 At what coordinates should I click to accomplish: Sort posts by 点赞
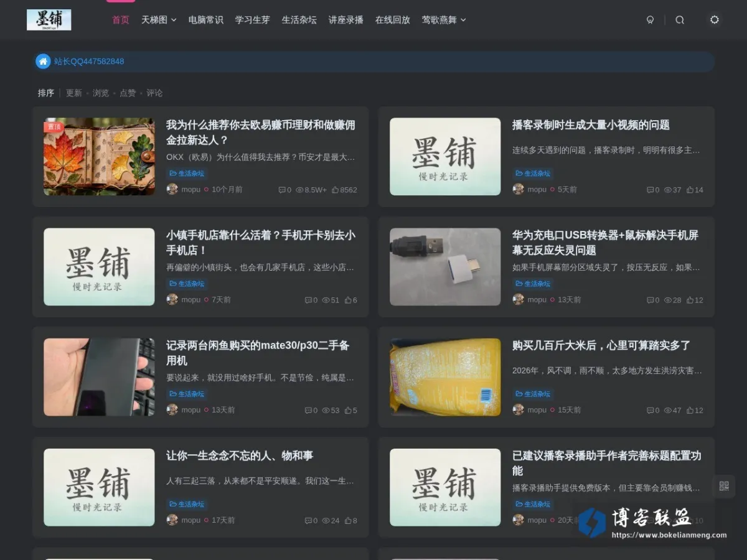point(128,93)
